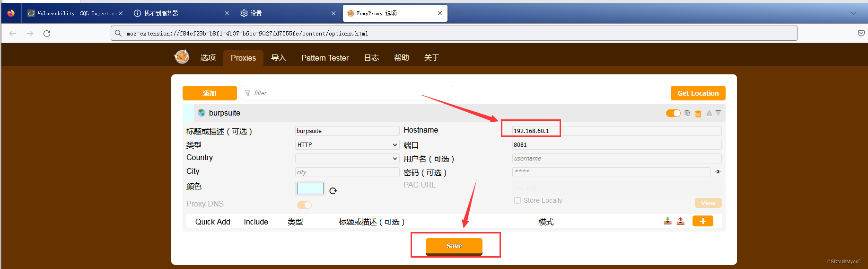This screenshot has width=868, height=269.
Task: Click the Include column header
Action: (256, 222)
